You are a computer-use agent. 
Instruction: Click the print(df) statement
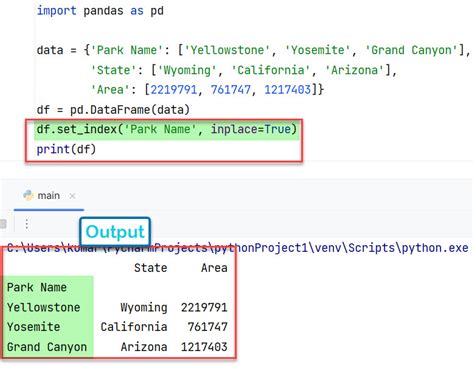tap(66, 149)
